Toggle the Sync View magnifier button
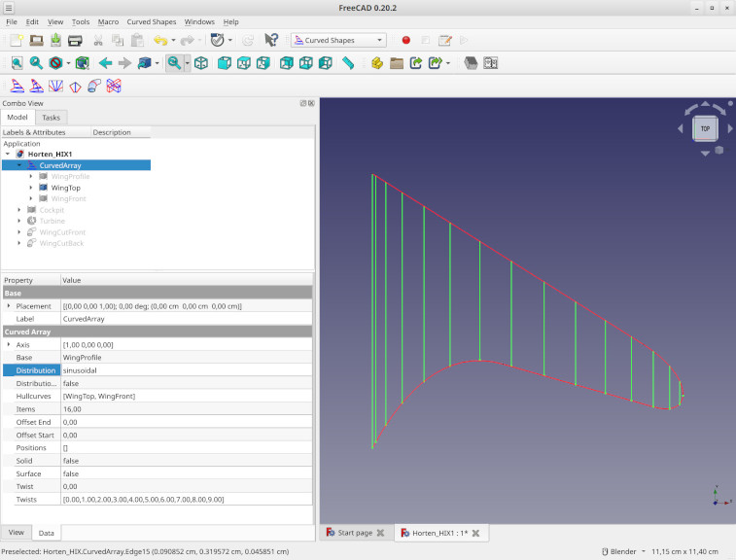 coord(174,63)
